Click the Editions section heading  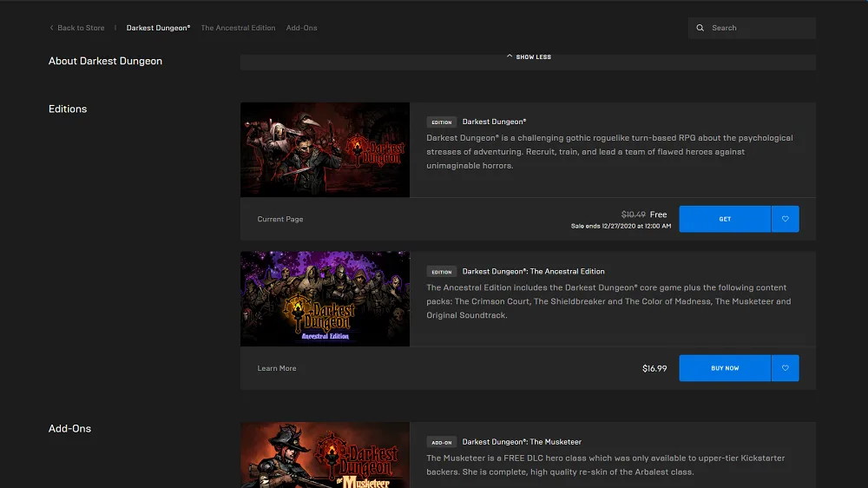(68, 109)
